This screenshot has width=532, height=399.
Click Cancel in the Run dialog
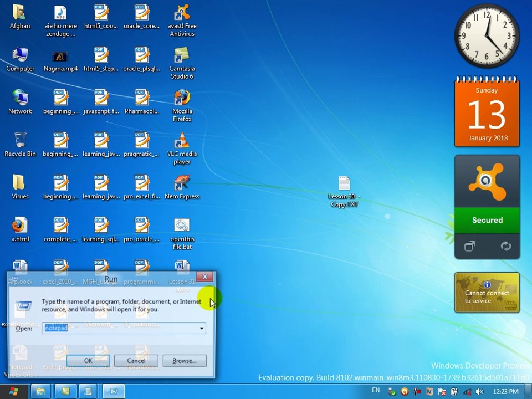tap(136, 361)
